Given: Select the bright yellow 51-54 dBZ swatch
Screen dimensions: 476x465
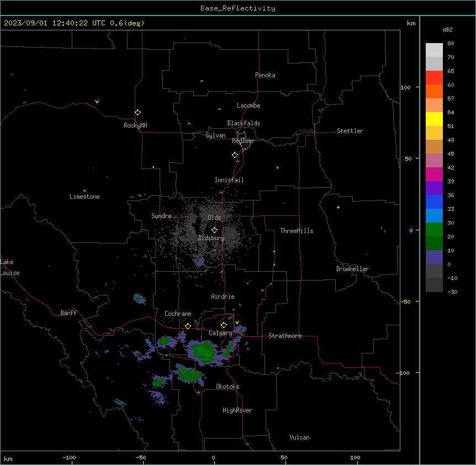Looking at the screenshot, I should (x=434, y=119).
